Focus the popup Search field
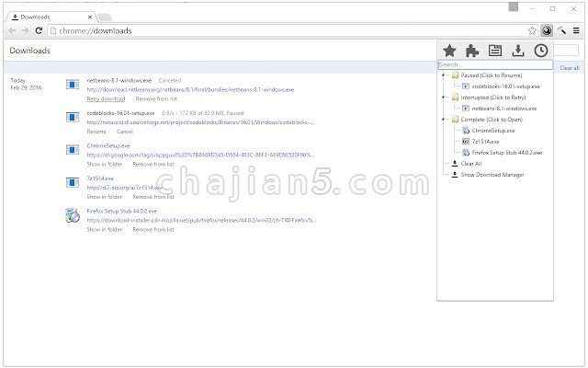This screenshot has height=368, width=588. (x=495, y=64)
